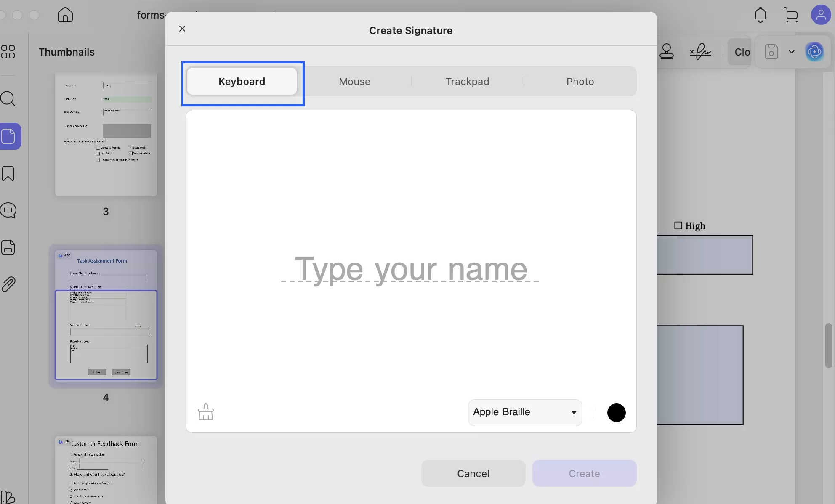Open the Bookmarks panel in the sidebar
Image resolution: width=835 pixels, height=504 pixels.
click(x=8, y=173)
